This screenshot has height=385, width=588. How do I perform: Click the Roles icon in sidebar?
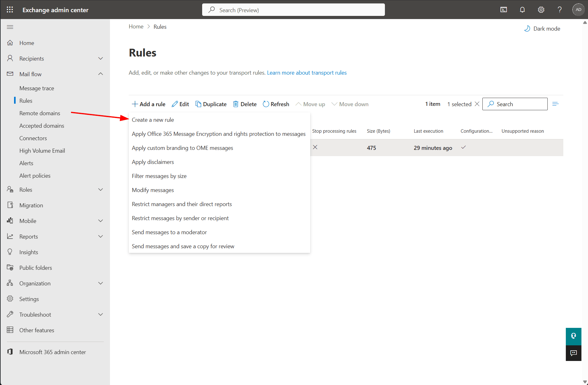[10, 190]
